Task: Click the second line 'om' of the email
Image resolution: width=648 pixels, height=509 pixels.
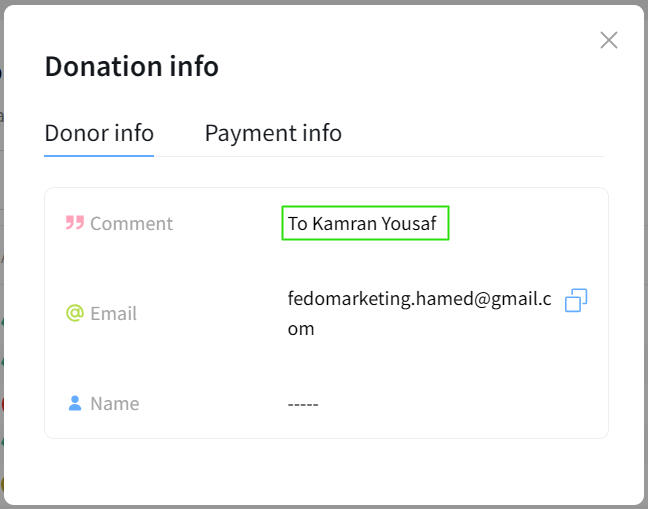Action: (x=301, y=328)
